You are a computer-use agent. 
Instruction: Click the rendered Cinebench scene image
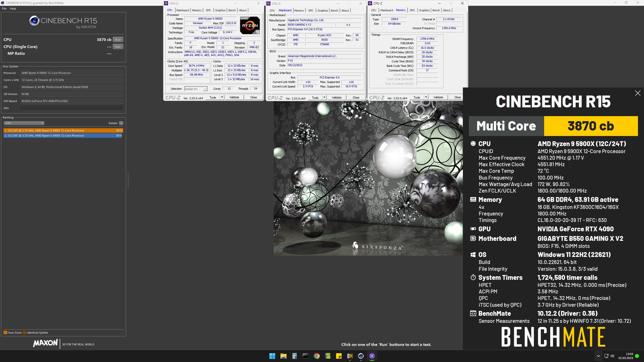click(368, 178)
